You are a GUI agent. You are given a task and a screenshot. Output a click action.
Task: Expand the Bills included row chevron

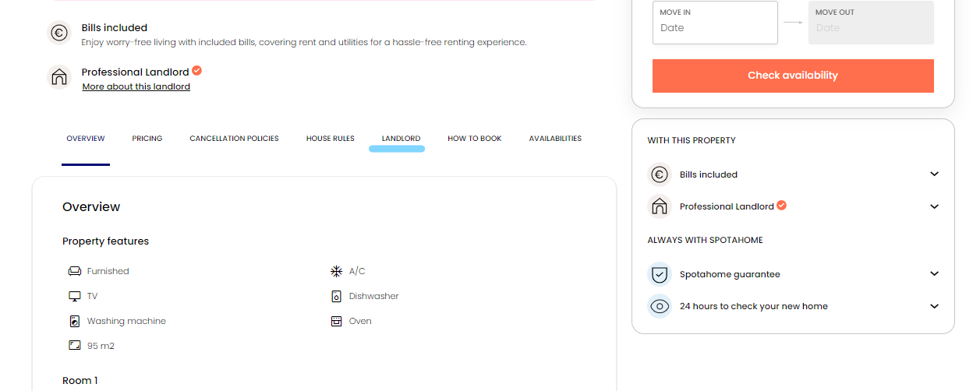pyautogui.click(x=935, y=174)
